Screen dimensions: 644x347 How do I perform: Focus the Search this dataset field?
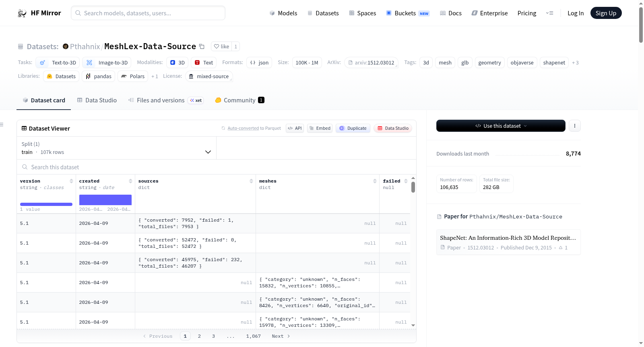tap(217, 167)
